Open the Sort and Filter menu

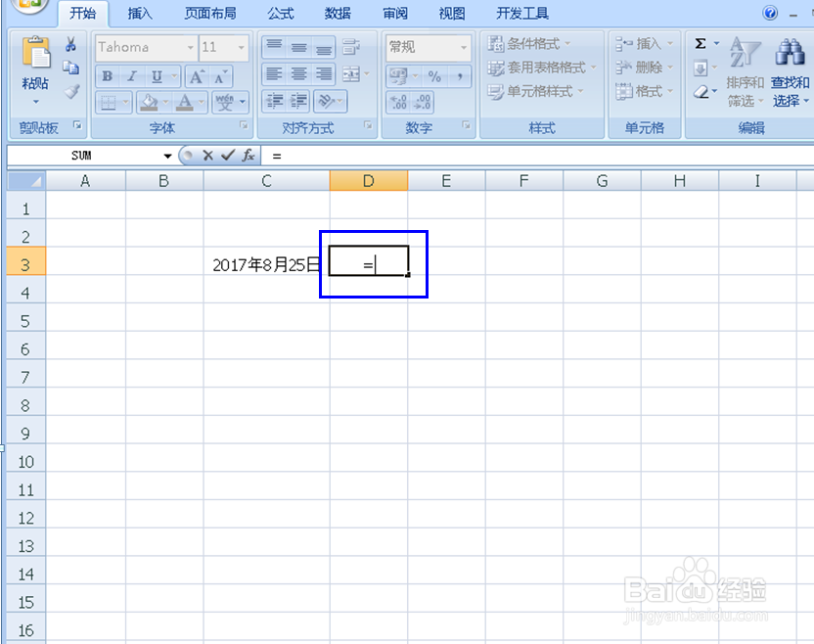(745, 71)
